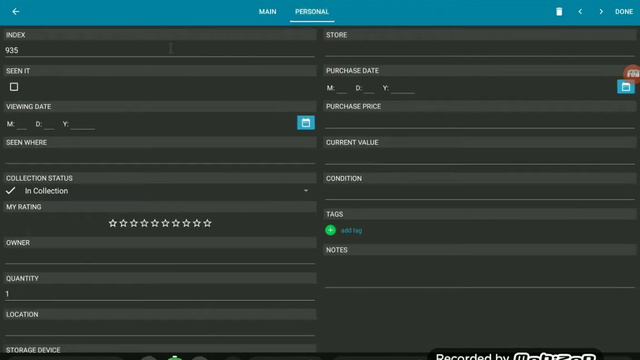Edit the Quantity field
Screen dimensions: 640x360
pyautogui.click(x=159, y=293)
